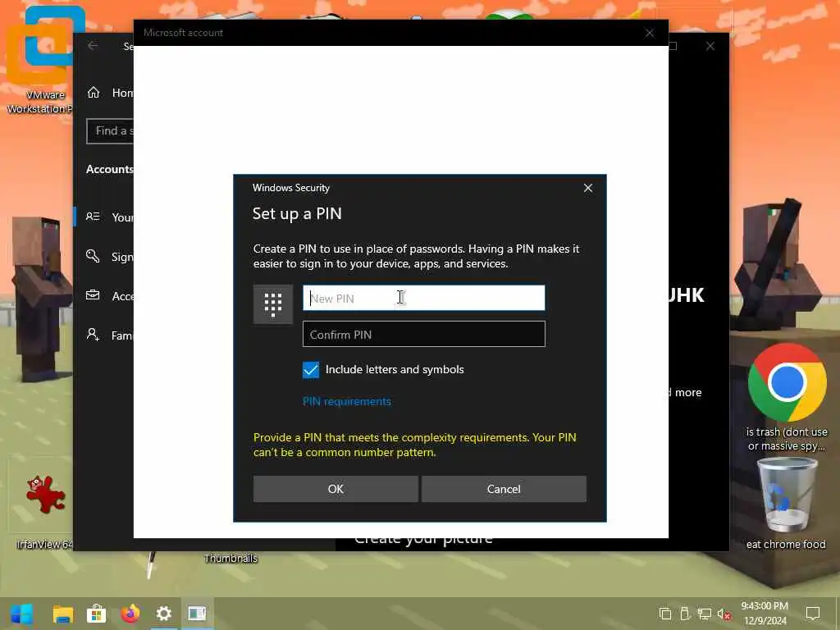This screenshot has height=630, width=840.
Task: Launch Firefox from the taskbar
Action: tap(130, 614)
